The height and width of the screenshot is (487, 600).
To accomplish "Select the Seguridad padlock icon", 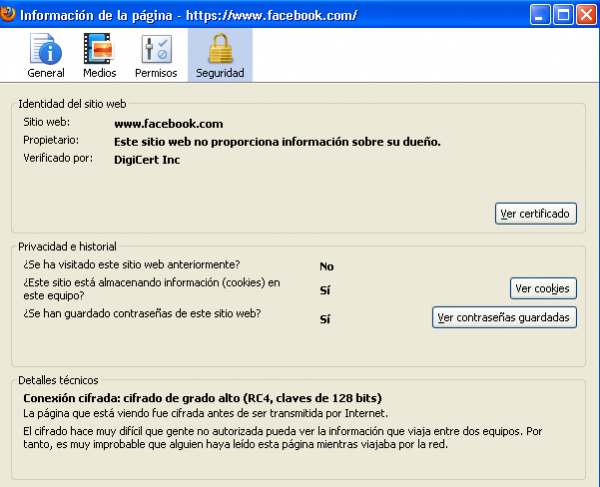I will coord(219,48).
